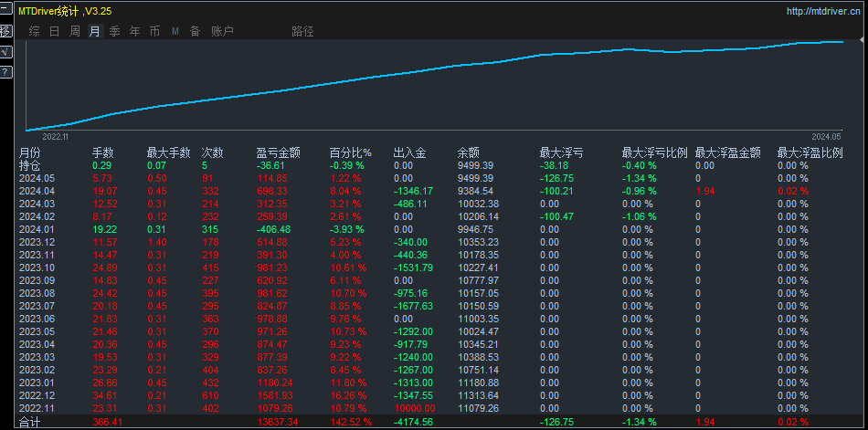
Task: Click the 出入金 column header
Action: click(409, 152)
